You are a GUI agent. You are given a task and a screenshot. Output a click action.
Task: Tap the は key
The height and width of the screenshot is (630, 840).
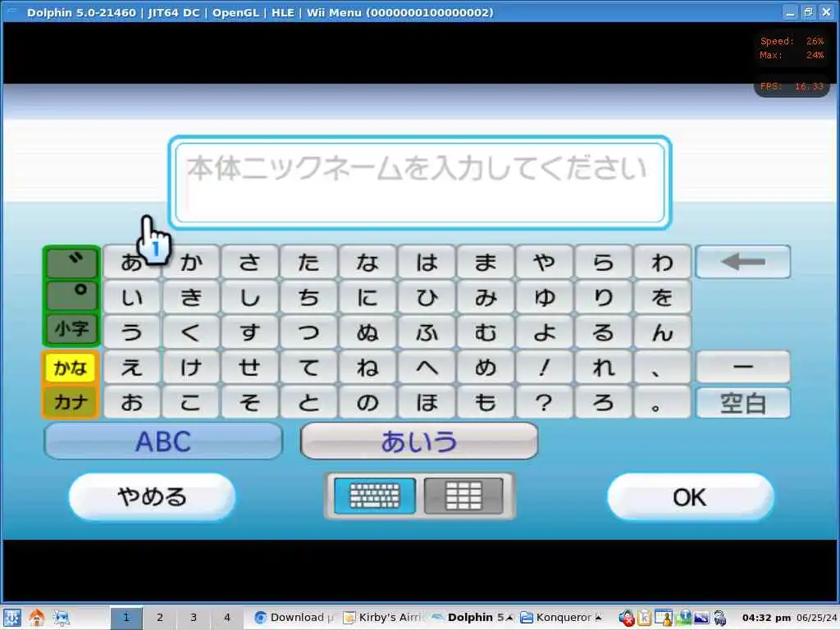(x=427, y=262)
